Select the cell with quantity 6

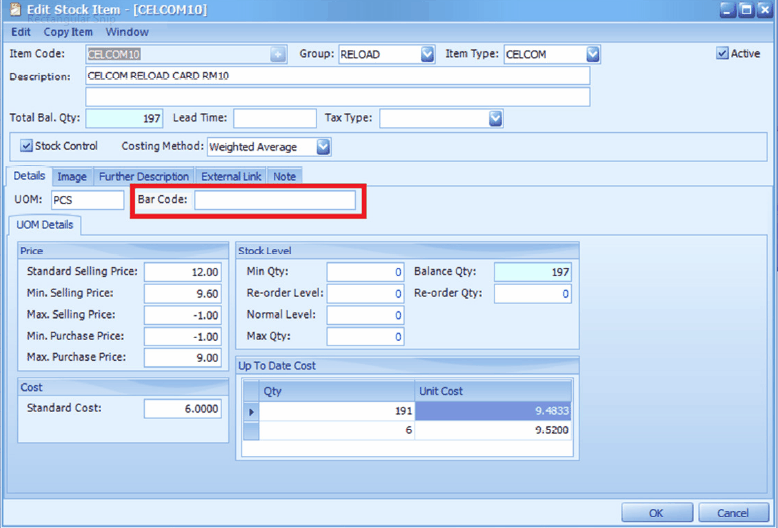[x=337, y=430]
